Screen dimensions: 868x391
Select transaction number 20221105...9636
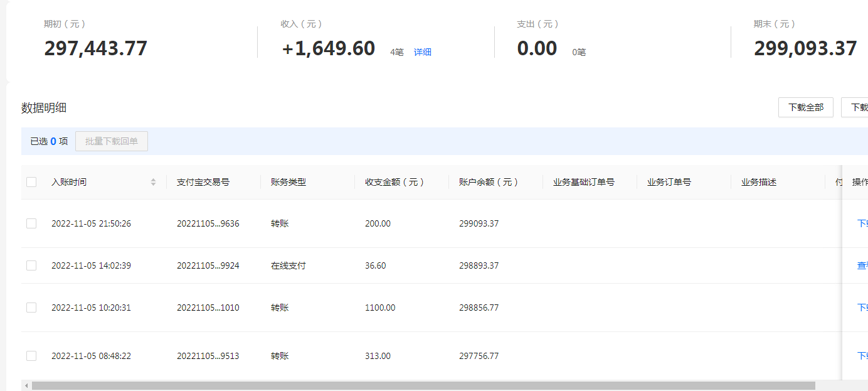[x=208, y=223]
